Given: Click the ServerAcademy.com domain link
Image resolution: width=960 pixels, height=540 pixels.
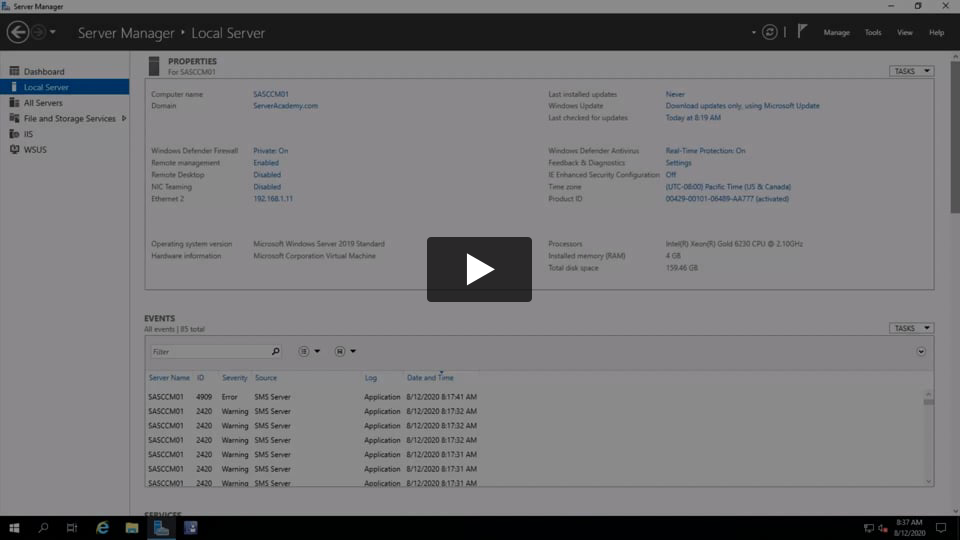Looking at the screenshot, I should (x=285, y=106).
